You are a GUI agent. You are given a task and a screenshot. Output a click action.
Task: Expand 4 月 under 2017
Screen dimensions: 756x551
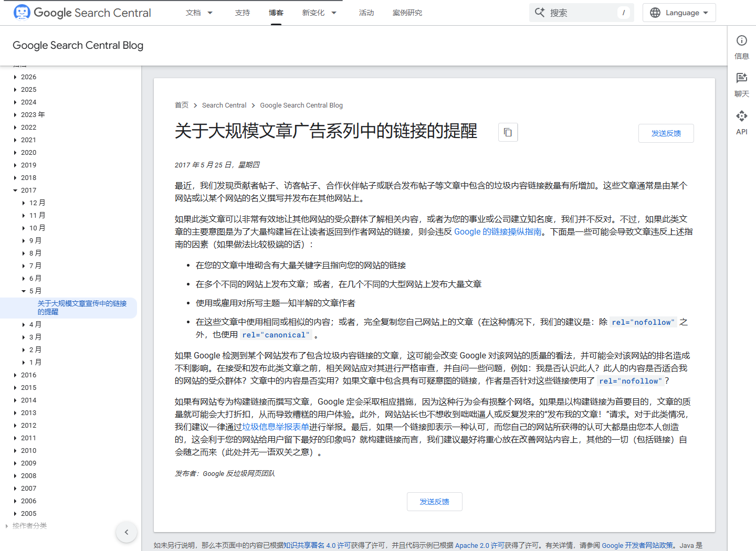click(24, 325)
